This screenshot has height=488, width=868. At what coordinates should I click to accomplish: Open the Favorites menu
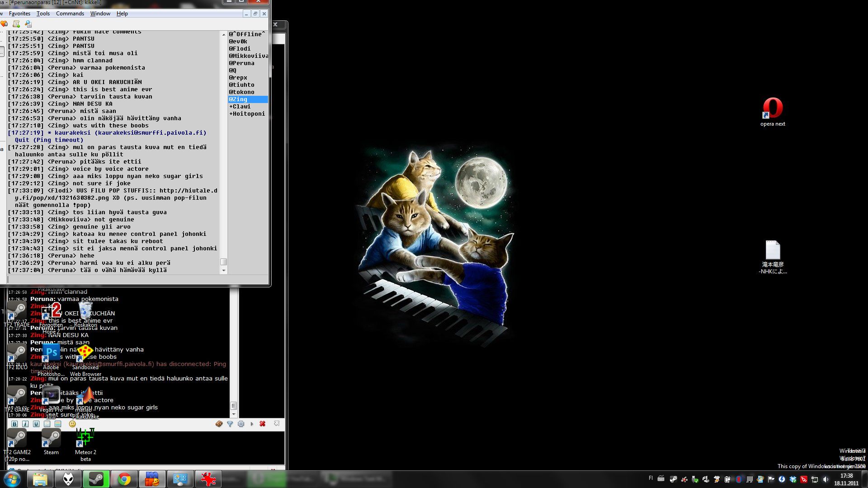click(x=19, y=14)
